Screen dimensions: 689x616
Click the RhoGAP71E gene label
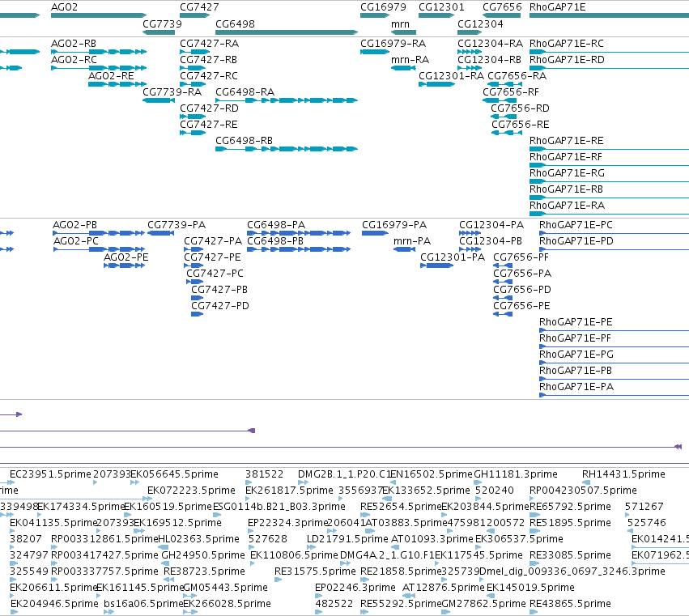pos(558,7)
